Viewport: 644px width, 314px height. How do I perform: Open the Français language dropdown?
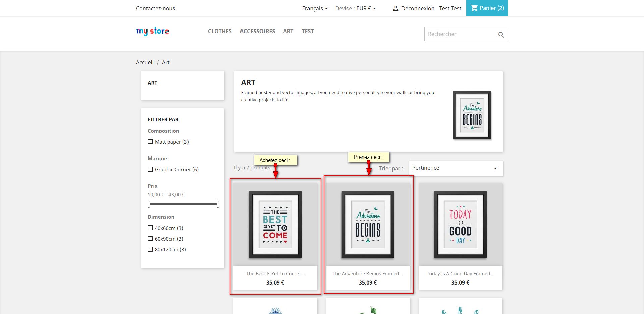point(315,8)
